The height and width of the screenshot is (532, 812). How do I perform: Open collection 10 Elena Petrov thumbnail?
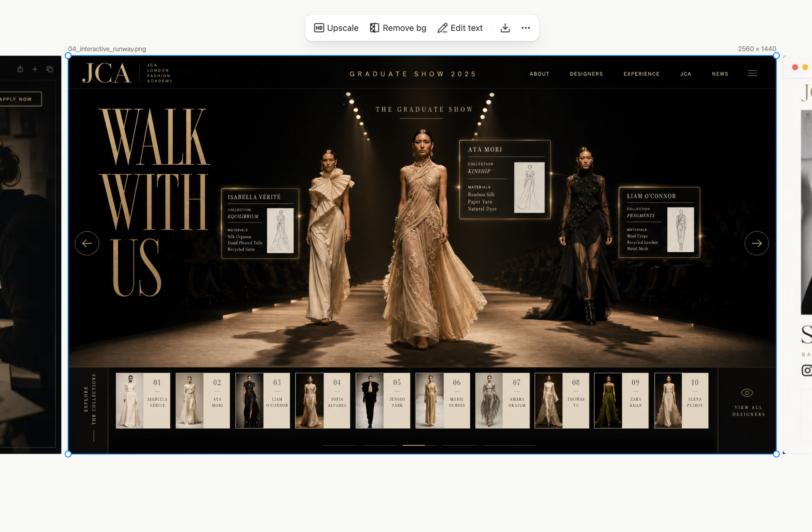tap(681, 400)
